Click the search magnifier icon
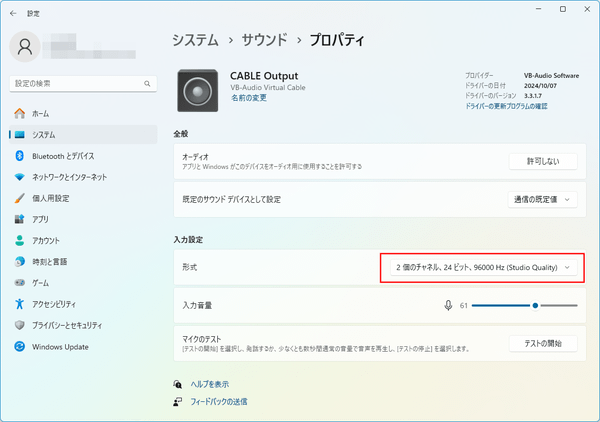600x422 pixels. [x=147, y=83]
